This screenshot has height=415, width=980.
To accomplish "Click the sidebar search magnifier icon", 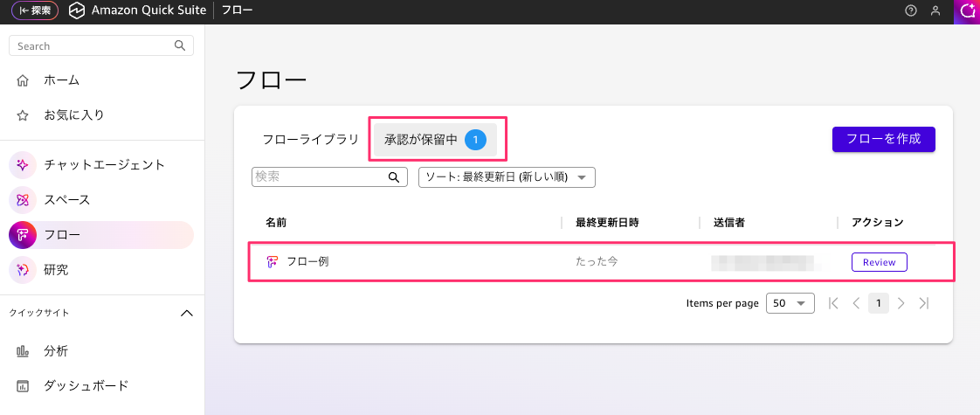I will [180, 45].
